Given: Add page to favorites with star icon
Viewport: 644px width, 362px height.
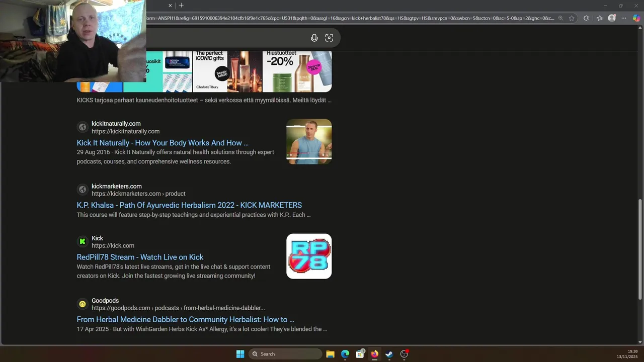Looking at the screenshot, I should tap(572, 18).
